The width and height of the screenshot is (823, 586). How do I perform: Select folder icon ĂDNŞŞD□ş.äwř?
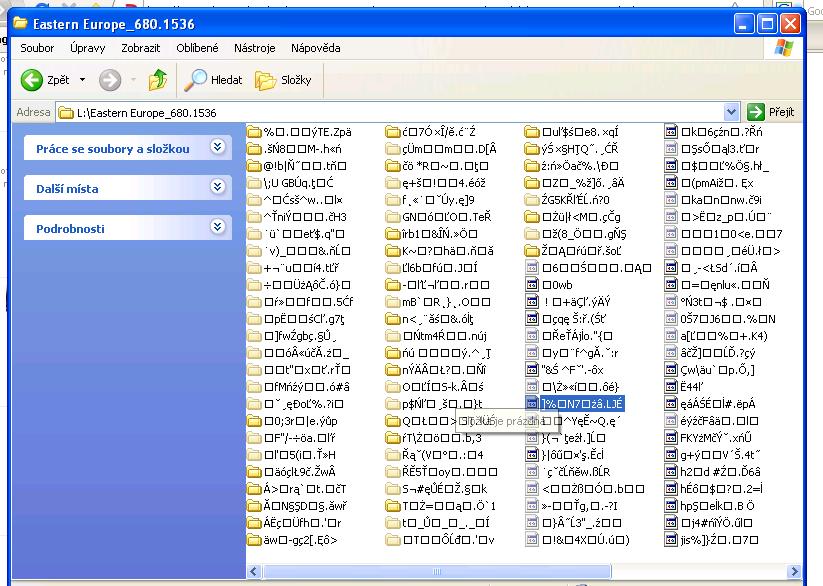255,506
